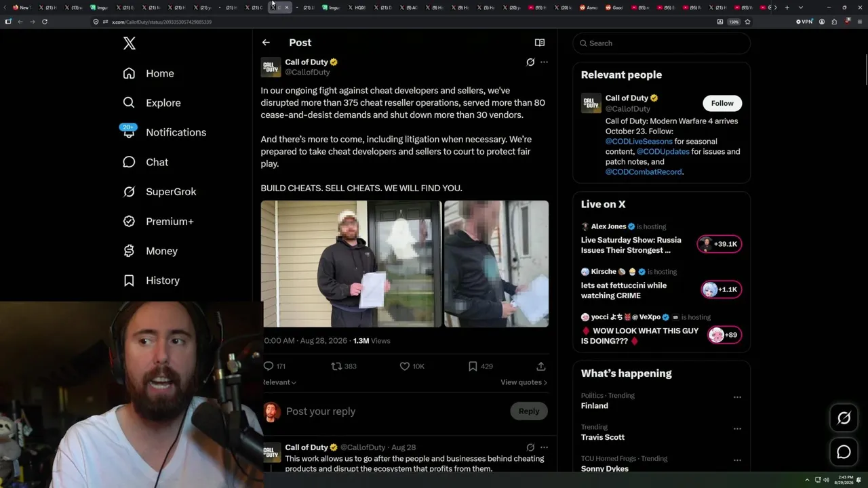Click the X logo in the sidebar
Screen dimensions: 868x488
pyautogui.click(x=130, y=43)
